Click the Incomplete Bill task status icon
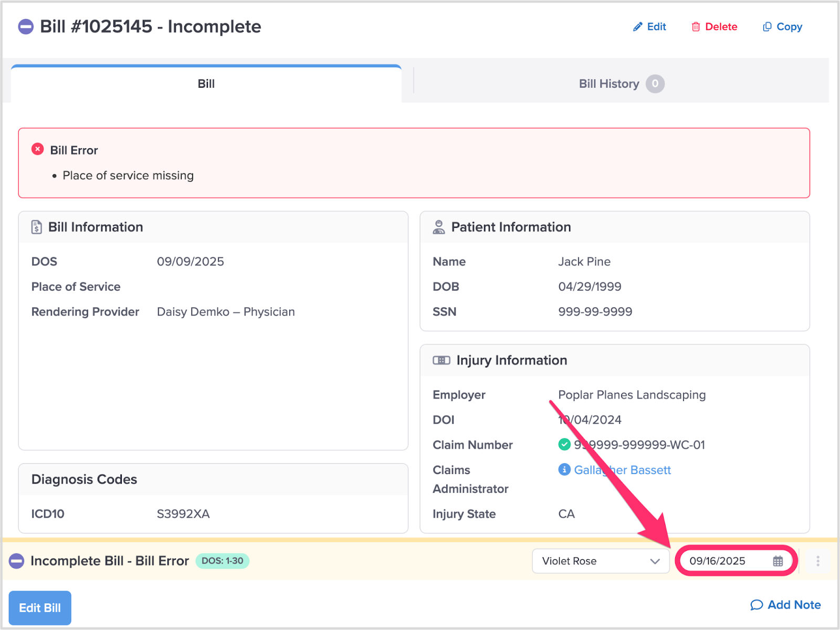840x630 pixels. click(x=17, y=561)
